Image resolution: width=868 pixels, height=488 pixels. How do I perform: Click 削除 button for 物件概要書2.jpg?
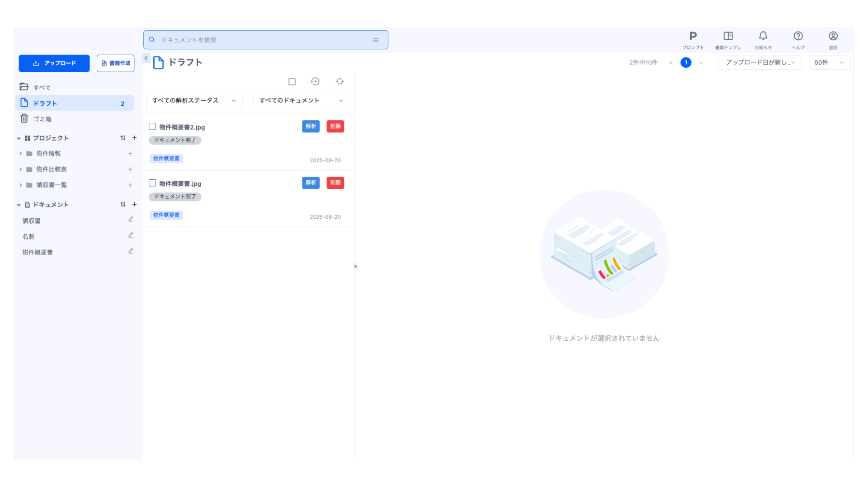click(x=335, y=127)
